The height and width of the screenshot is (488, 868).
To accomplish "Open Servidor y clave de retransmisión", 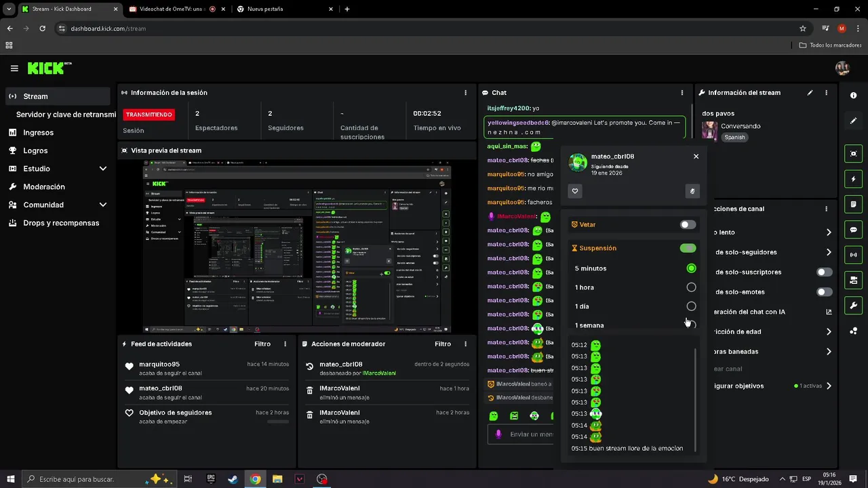I will 66,115.
